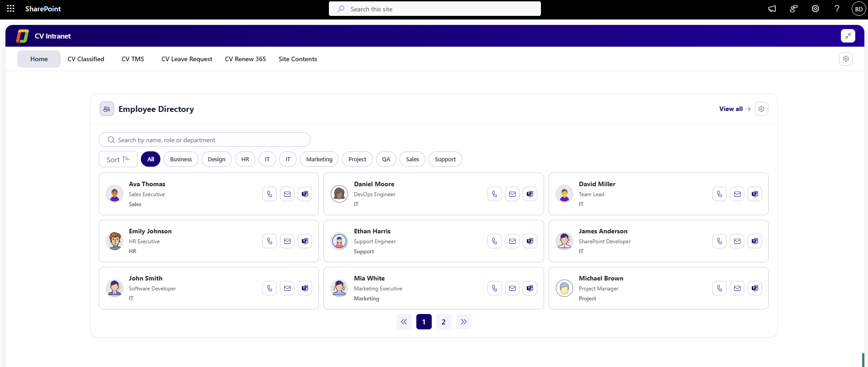Filter the directory by QA
Screen dimensions: 868x367
[386, 159]
